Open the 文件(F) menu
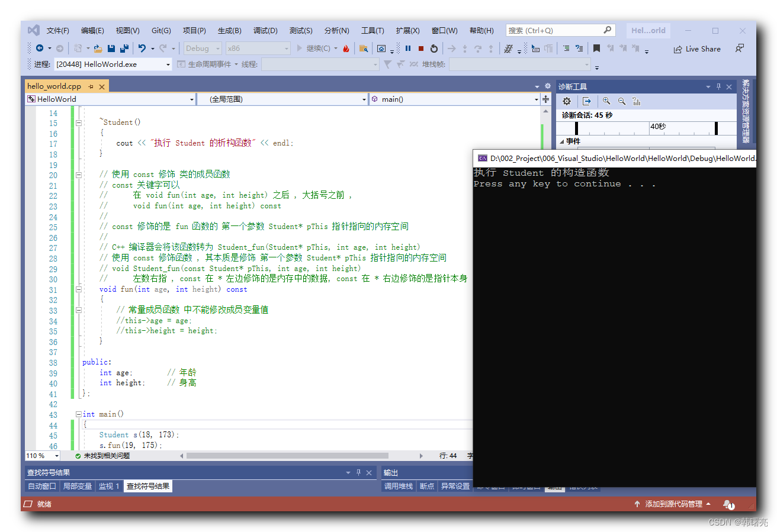The image size is (777, 532). (x=58, y=30)
